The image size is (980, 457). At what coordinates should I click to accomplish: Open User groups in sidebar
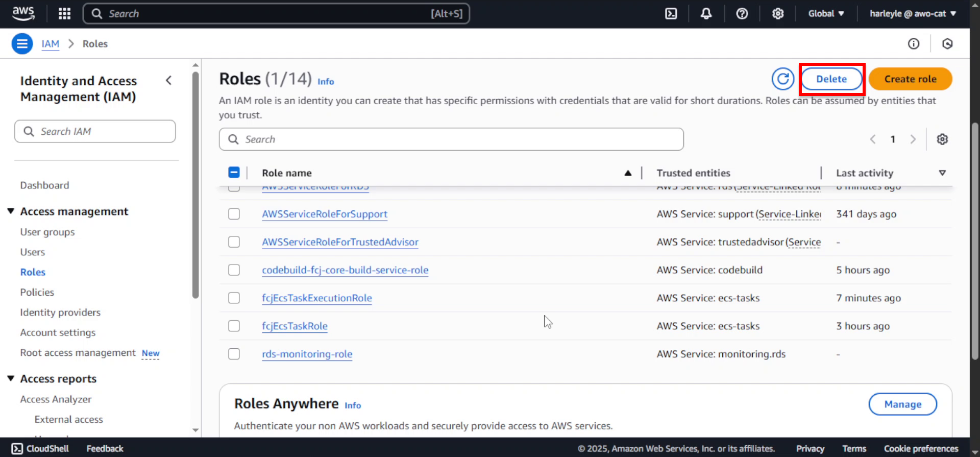tap(47, 232)
